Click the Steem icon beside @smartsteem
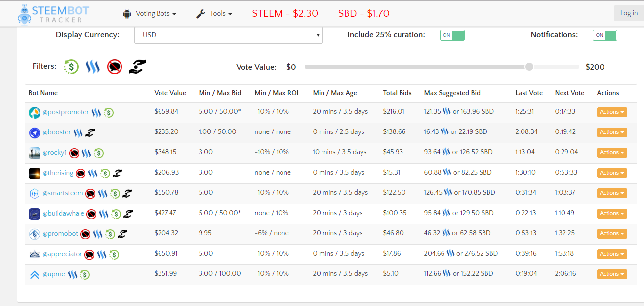This screenshot has width=644, height=306. [103, 193]
